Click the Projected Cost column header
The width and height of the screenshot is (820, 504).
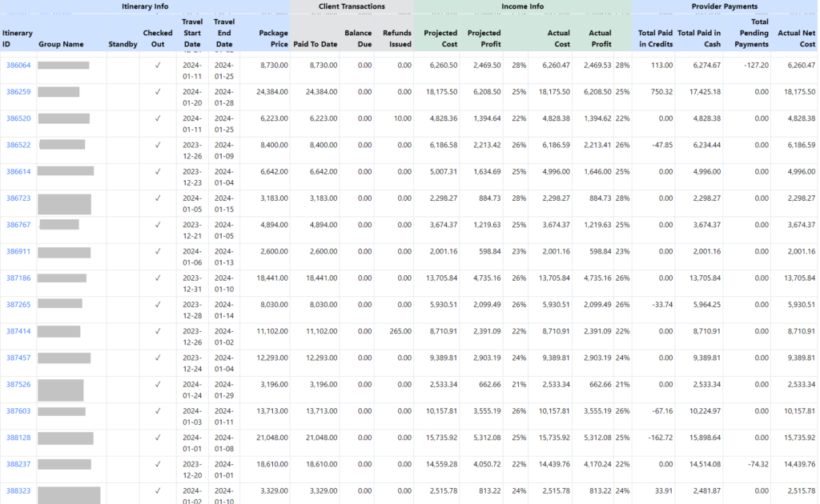(440, 38)
